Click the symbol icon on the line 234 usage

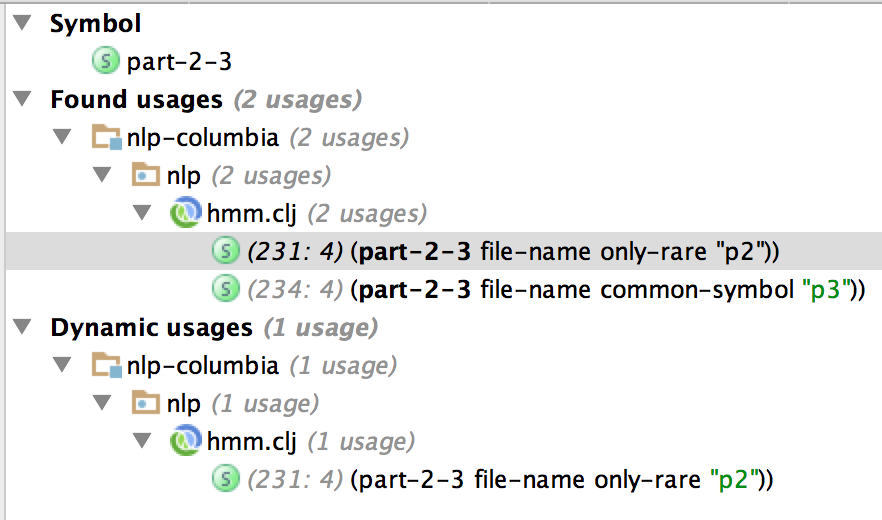coord(226,289)
